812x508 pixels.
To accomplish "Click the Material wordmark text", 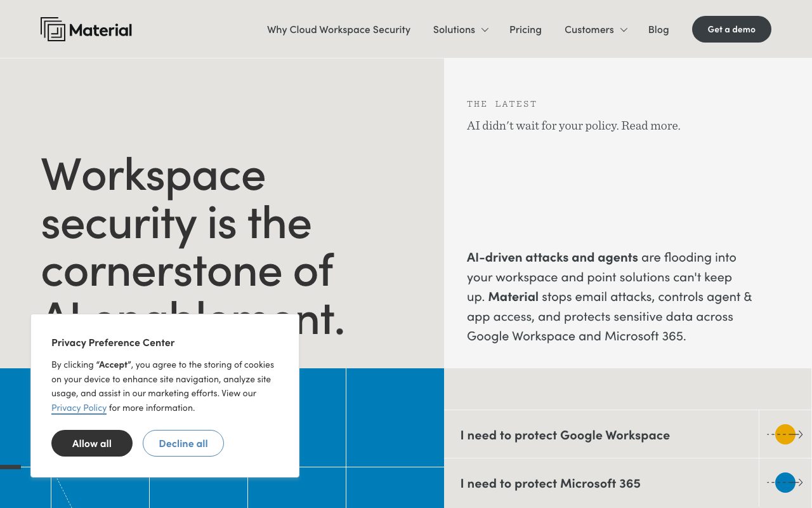I will 100,30.
